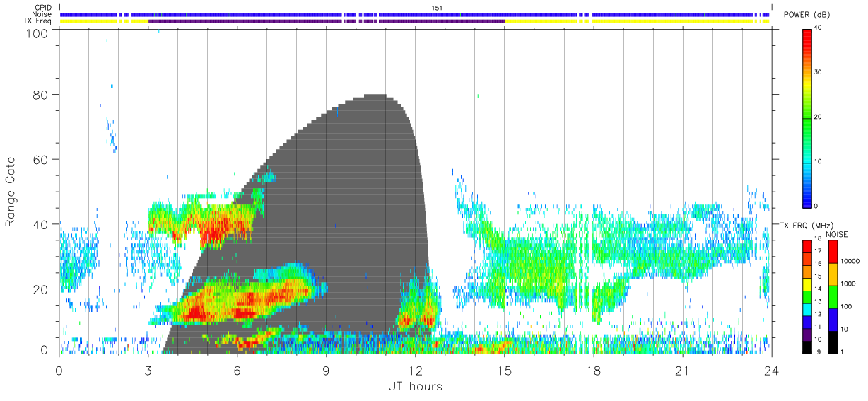This screenshot has height=401, width=868.
Task: Pick the red 17-18 MHz TX FRQ swatch
Action: 807,246
